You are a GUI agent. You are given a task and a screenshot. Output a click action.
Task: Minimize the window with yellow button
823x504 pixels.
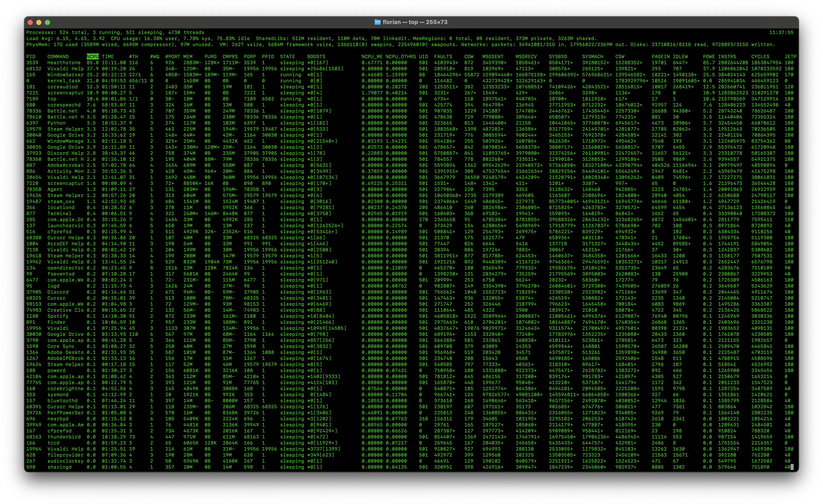[x=39, y=22]
